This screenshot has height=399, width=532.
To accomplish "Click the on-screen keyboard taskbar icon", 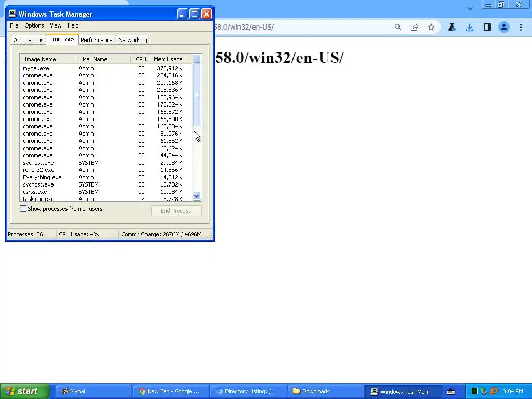I will 450,392.
